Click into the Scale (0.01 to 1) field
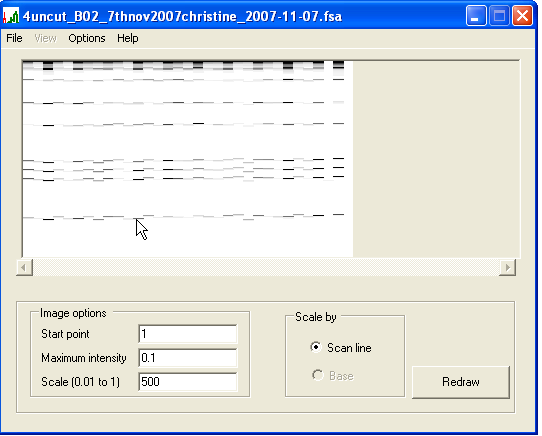542x436 pixels. 188,381
